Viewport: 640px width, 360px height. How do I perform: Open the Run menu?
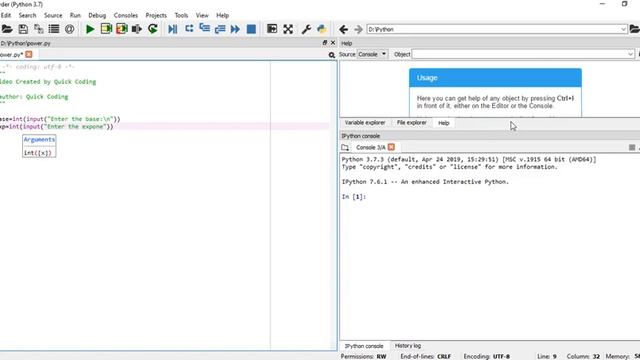[x=75, y=15]
